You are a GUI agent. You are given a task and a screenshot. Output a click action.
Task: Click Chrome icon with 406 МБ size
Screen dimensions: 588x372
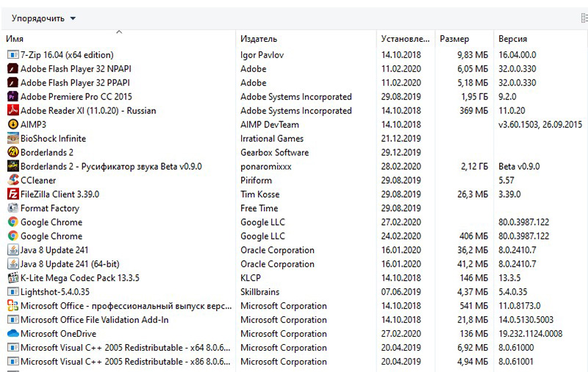click(12, 236)
